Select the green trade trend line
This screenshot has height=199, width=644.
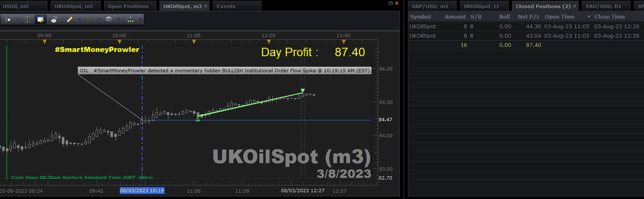point(251,104)
